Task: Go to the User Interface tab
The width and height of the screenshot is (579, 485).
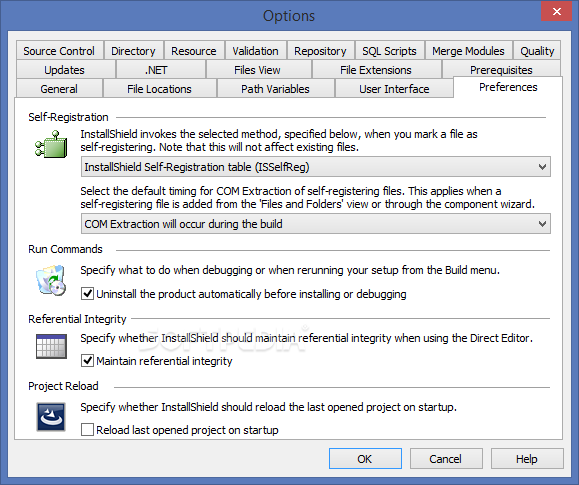Action: [x=394, y=89]
